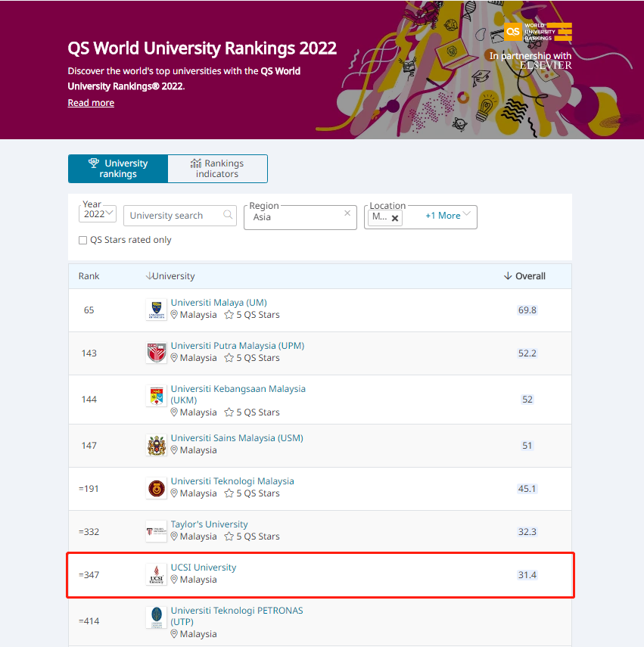Screen dimensions: 644x647
Task: Click location pin in UKM row
Action: (174, 412)
